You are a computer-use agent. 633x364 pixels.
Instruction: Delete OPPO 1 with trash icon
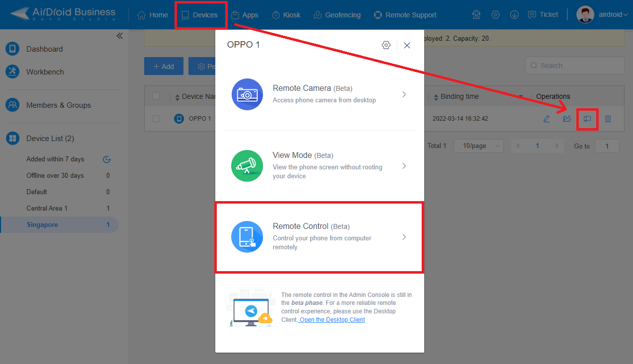tap(608, 119)
